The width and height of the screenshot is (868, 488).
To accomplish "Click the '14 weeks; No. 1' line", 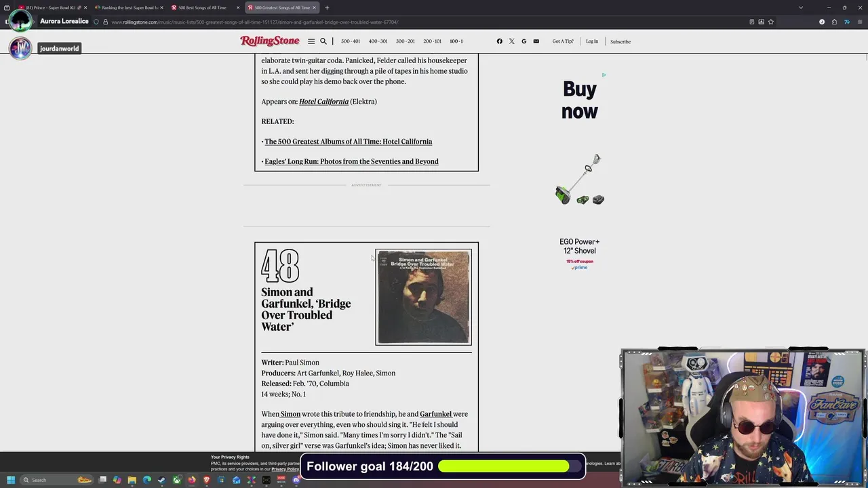I will 283,394.
